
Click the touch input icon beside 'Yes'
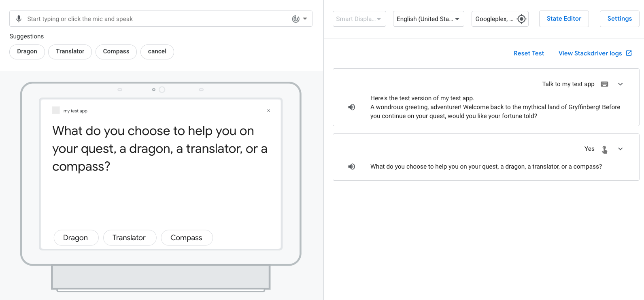(x=604, y=149)
